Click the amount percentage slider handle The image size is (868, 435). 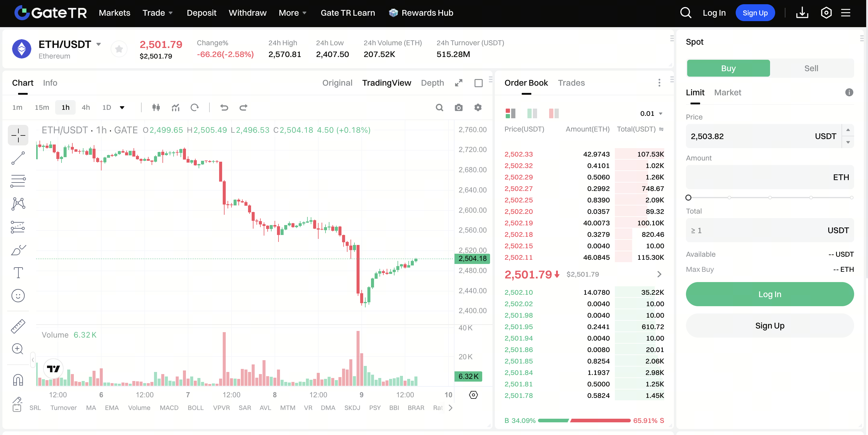[688, 198]
